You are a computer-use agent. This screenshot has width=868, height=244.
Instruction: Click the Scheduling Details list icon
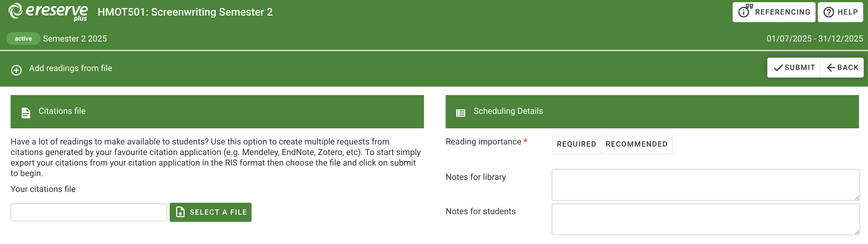[460, 113]
